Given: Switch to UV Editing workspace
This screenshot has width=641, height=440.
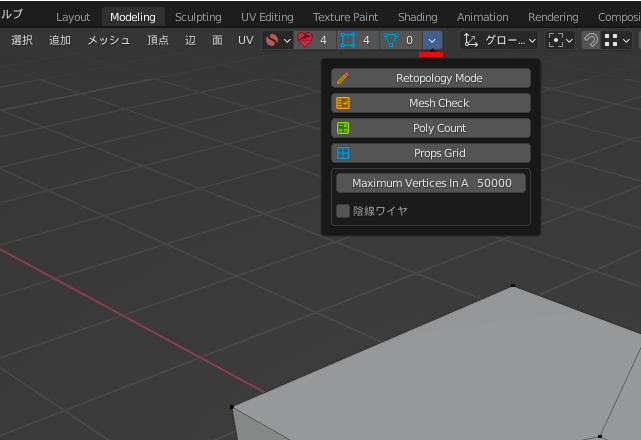Looking at the screenshot, I should click(x=267, y=17).
